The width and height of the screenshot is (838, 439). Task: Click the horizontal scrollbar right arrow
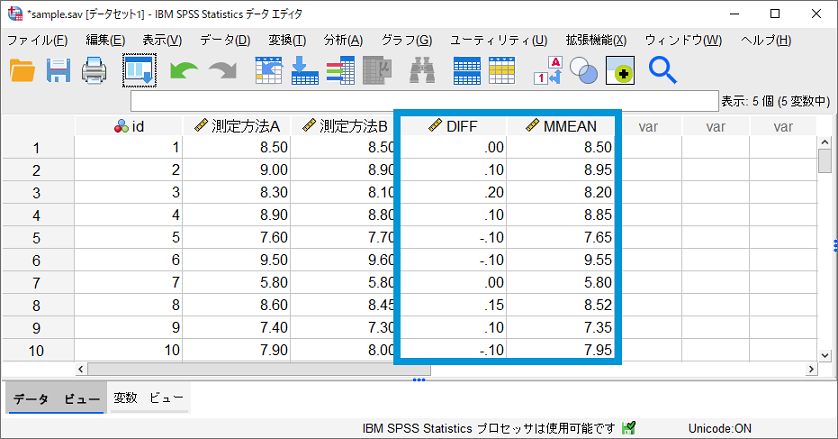pyautogui.click(x=810, y=370)
